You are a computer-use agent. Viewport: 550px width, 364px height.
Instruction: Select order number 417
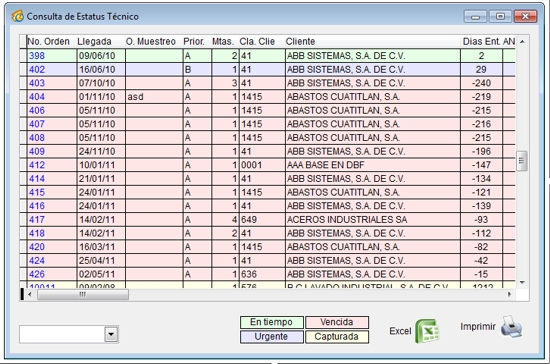[37, 220]
